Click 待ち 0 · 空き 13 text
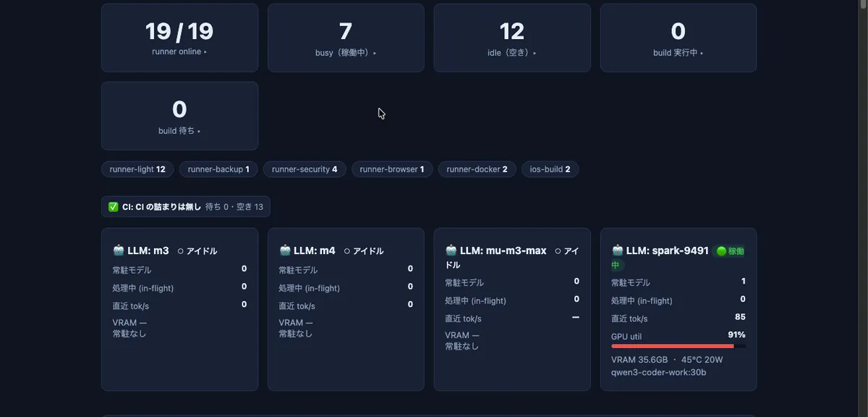This screenshot has height=417, width=868. [234, 207]
